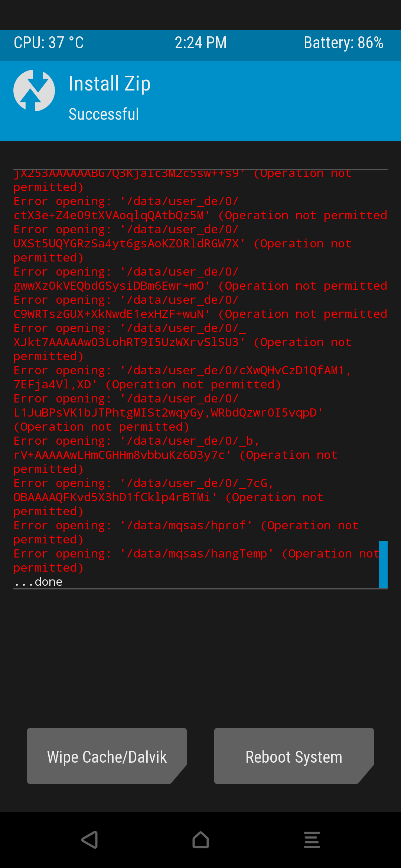Tap the TWRP logo icon
Viewport: 401px width, 868px height.
[34, 91]
